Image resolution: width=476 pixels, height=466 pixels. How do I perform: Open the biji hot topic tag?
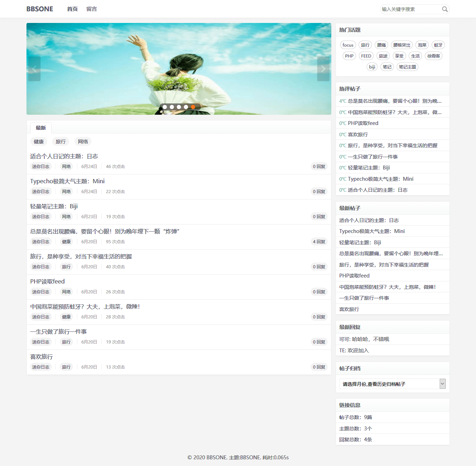click(372, 67)
